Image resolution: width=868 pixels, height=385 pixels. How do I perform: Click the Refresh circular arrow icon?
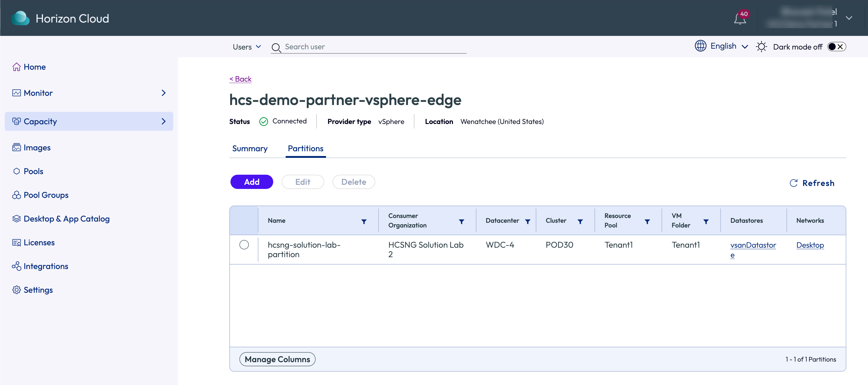(x=794, y=183)
